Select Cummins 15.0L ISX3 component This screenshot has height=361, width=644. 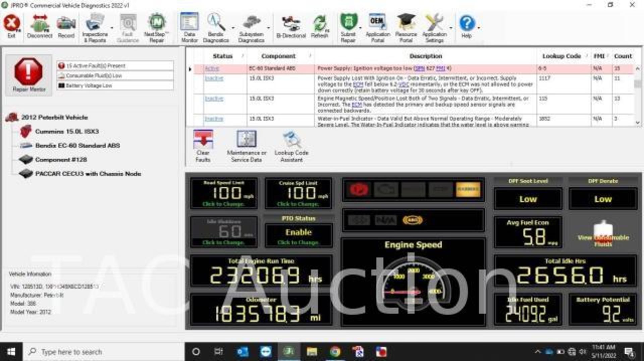67,131
